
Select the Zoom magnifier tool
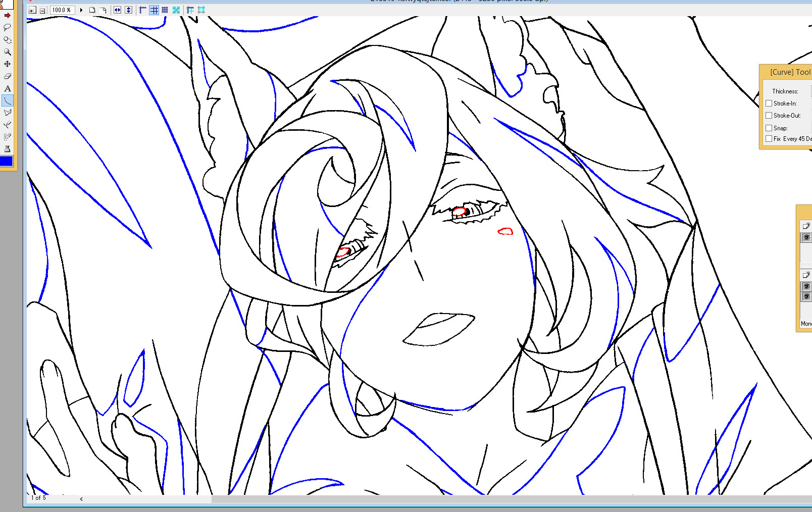click(x=7, y=52)
